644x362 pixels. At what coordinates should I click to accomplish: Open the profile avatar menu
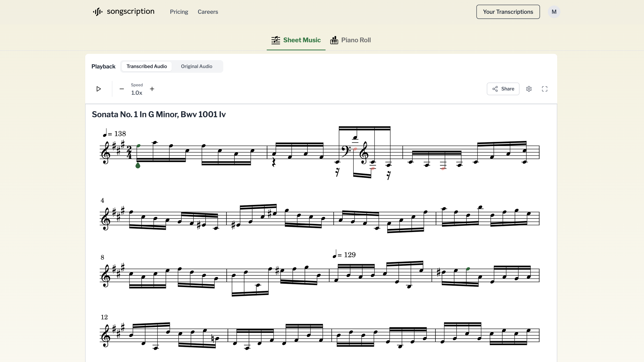pos(554,12)
